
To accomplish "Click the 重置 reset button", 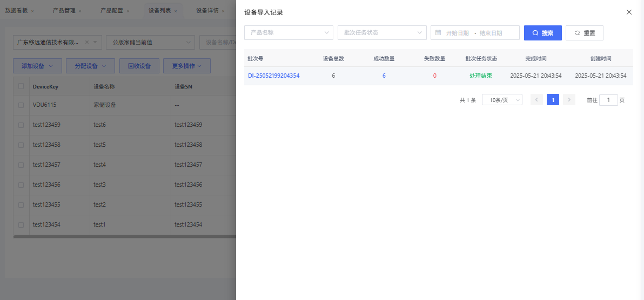I will point(584,33).
